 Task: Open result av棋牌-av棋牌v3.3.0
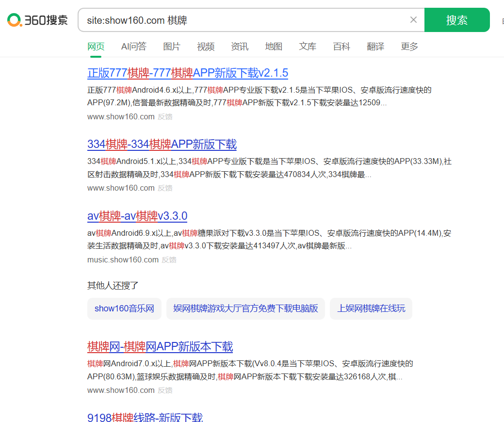pos(137,216)
